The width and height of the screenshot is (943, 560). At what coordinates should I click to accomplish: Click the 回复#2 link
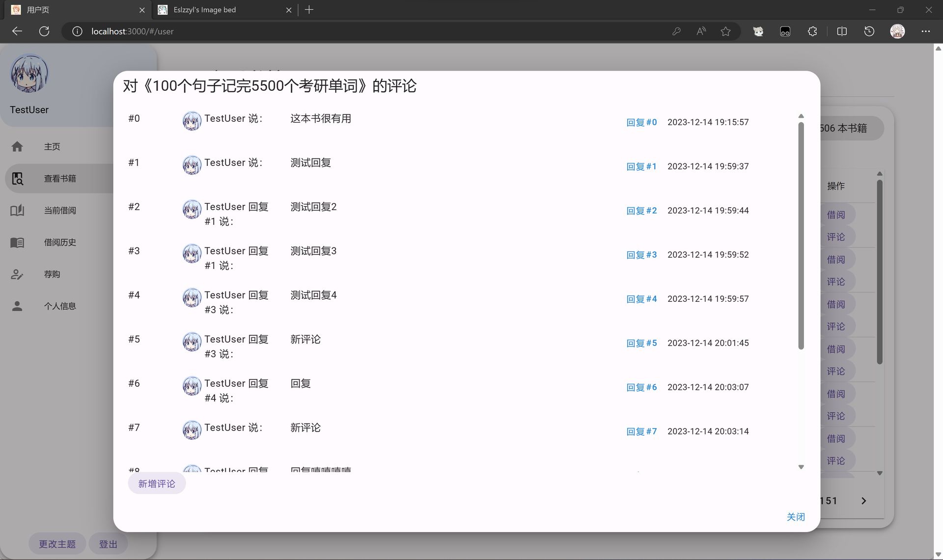tap(641, 211)
